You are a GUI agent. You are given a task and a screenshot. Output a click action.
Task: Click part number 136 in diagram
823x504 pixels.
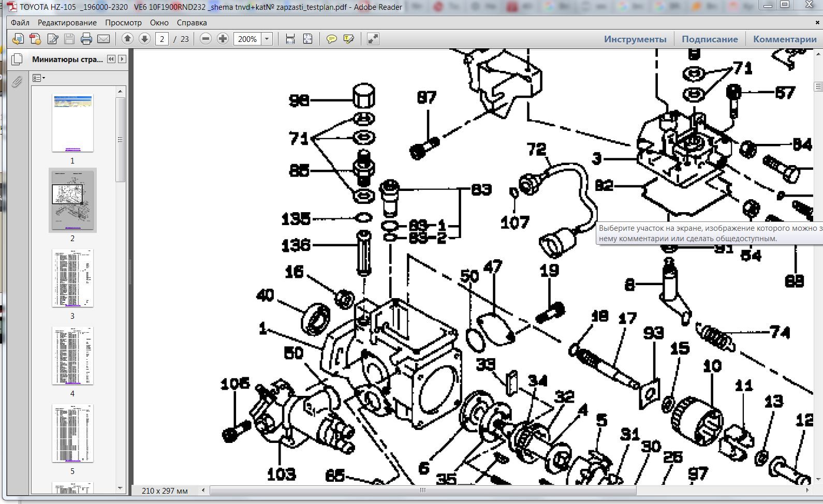[296, 245]
